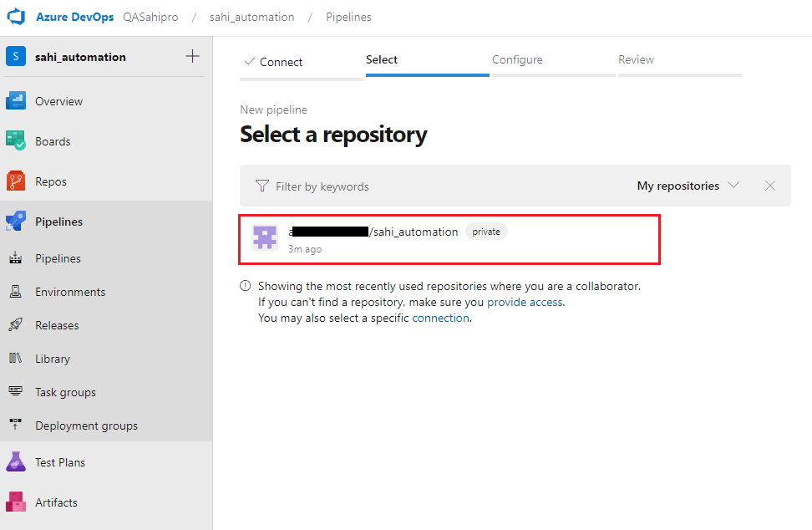This screenshot has width=812, height=530.
Task: Open the Environments sub-item
Action: pos(70,292)
